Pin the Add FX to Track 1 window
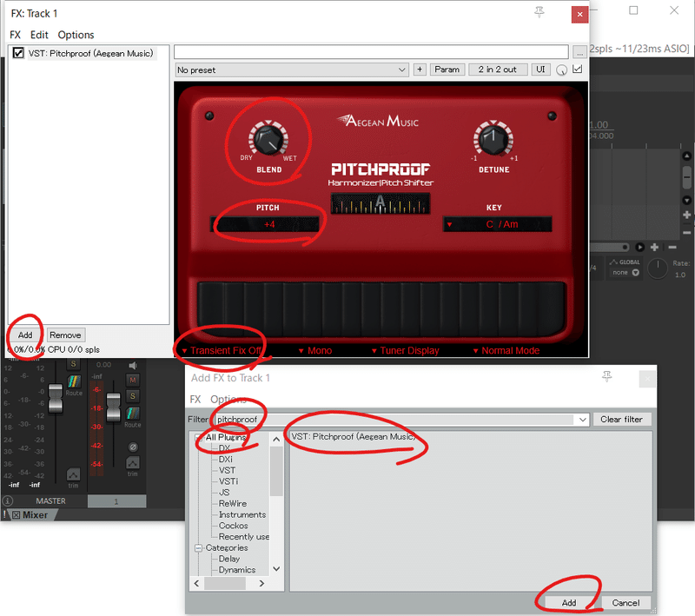The width and height of the screenshot is (695, 616). coord(606,377)
